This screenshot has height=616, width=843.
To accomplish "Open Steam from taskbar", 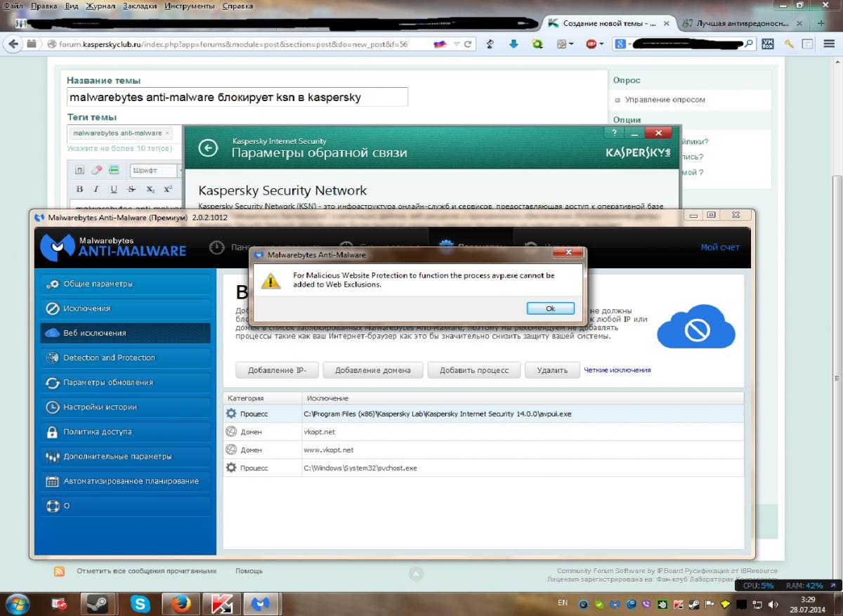I will coord(99,603).
